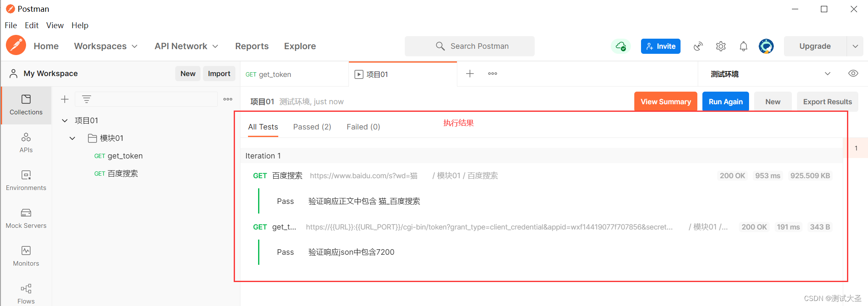
Task: Click the Upgrade button
Action: click(x=815, y=46)
